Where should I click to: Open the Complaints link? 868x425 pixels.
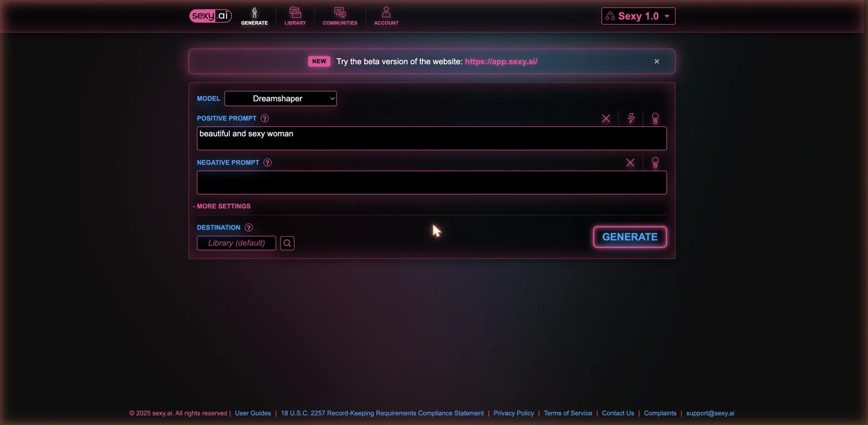click(x=660, y=413)
